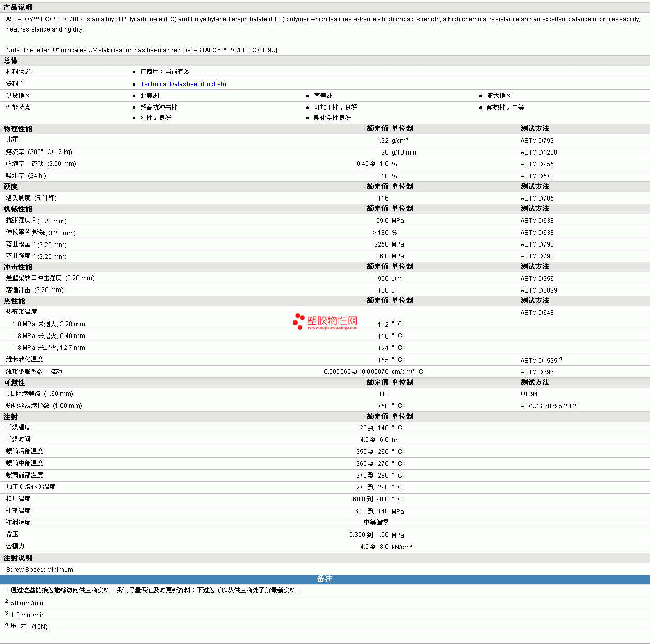The height and width of the screenshot is (644, 650).
Task: Click the test method ASTM D955
Action: 537,164
